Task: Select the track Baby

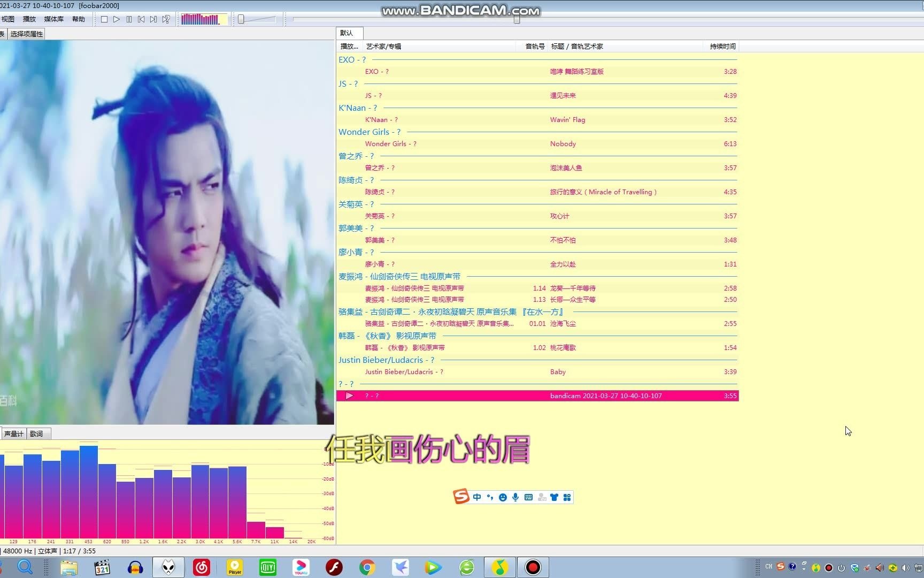Action: coord(537,372)
